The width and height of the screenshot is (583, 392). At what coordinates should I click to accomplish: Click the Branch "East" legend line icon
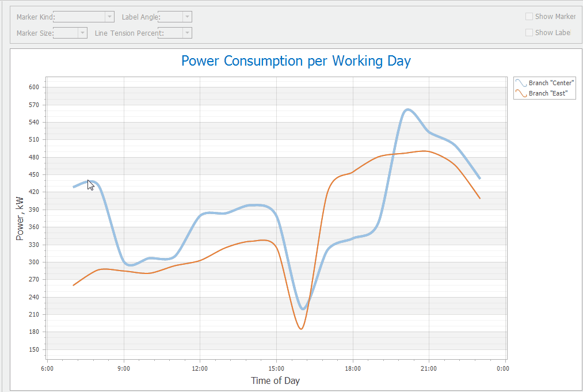521,93
